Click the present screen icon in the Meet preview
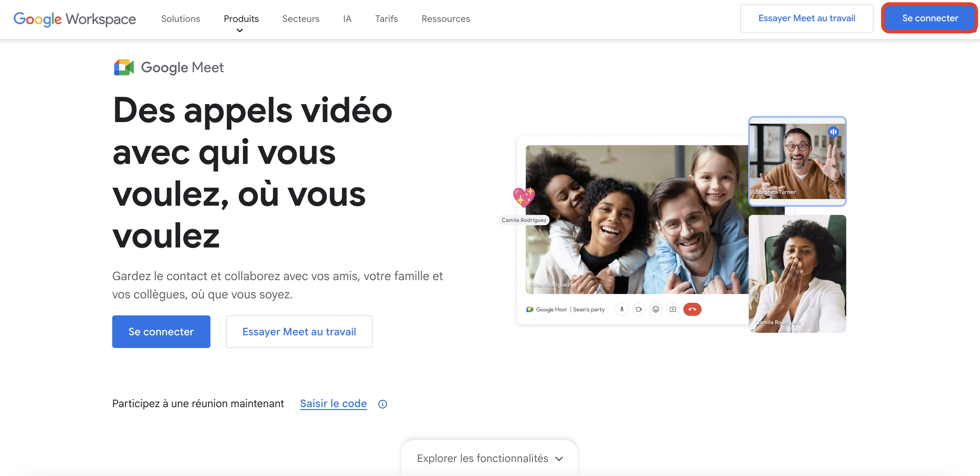The width and height of the screenshot is (980, 476). click(x=673, y=309)
